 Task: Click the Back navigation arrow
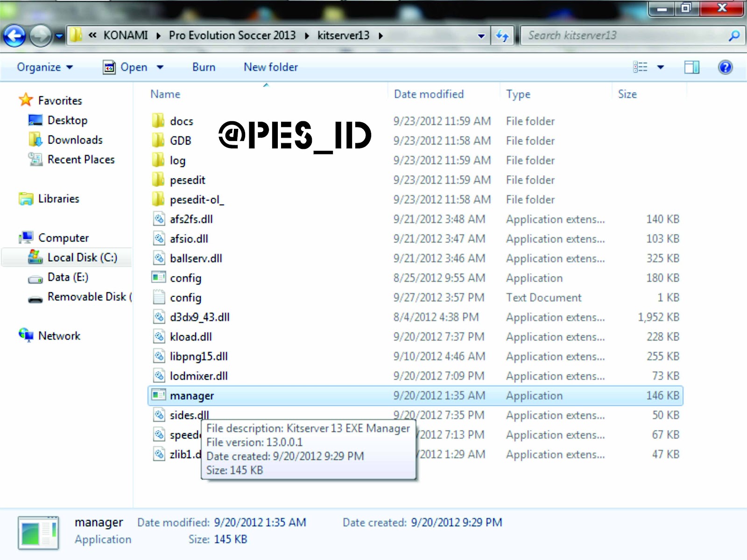[x=14, y=35]
